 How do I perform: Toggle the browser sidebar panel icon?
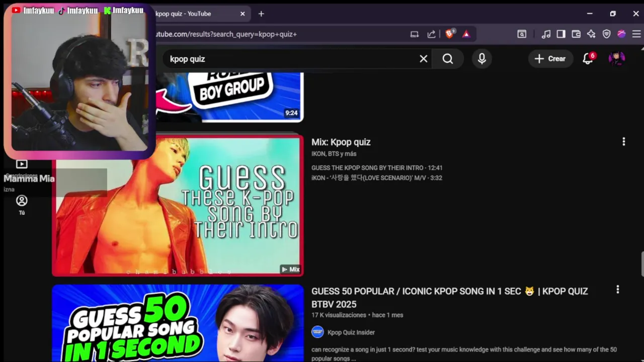[x=561, y=34]
